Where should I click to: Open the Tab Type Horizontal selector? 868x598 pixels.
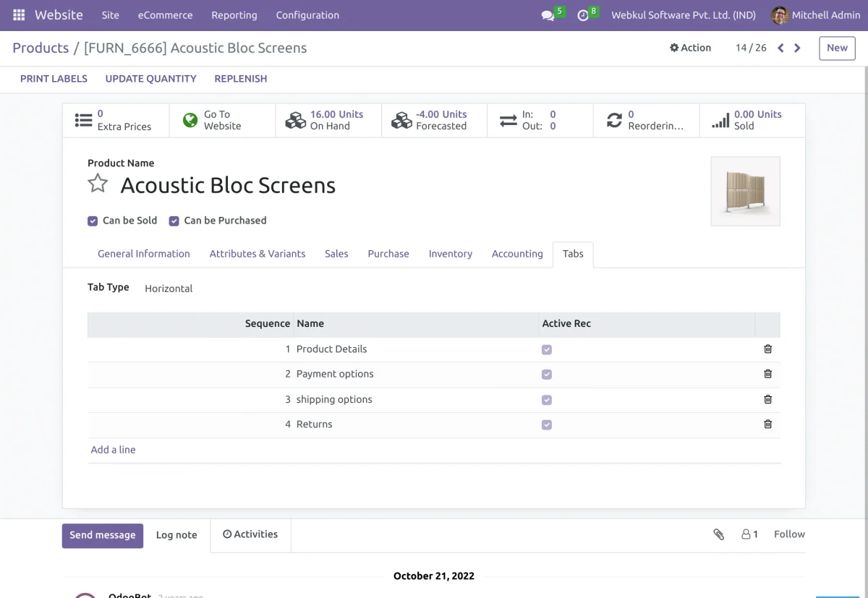(169, 289)
